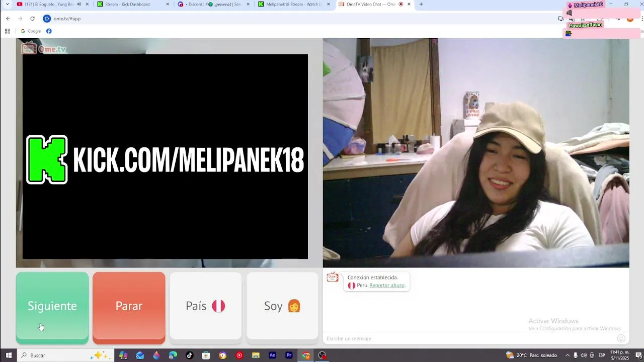This screenshot has height=362, width=644.
Task: Open the tab search dropdown arrow
Action: point(7,5)
